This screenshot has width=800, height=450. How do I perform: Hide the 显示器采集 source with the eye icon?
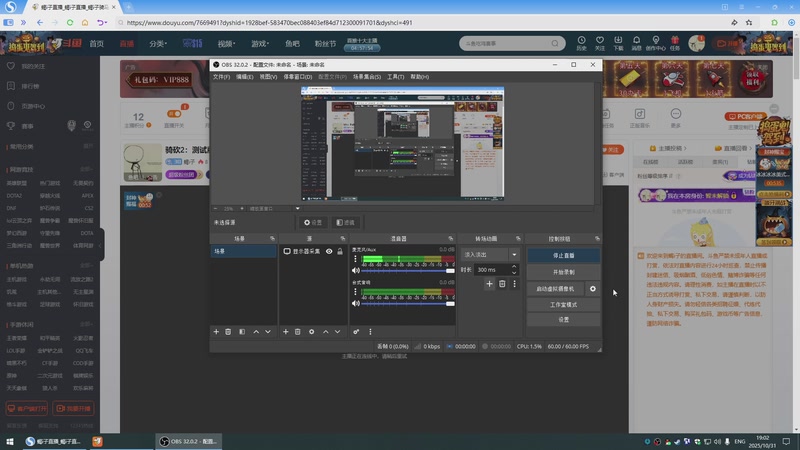pyautogui.click(x=329, y=252)
